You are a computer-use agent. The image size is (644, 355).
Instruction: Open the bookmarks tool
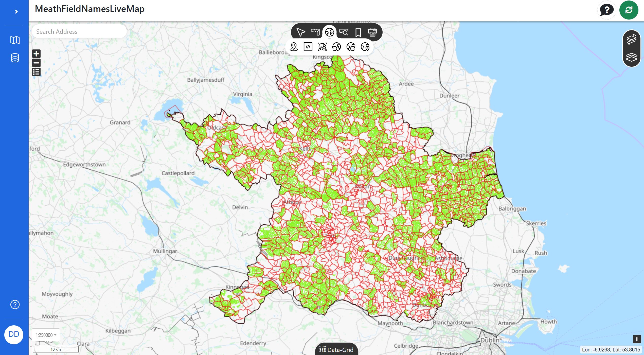tap(358, 32)
